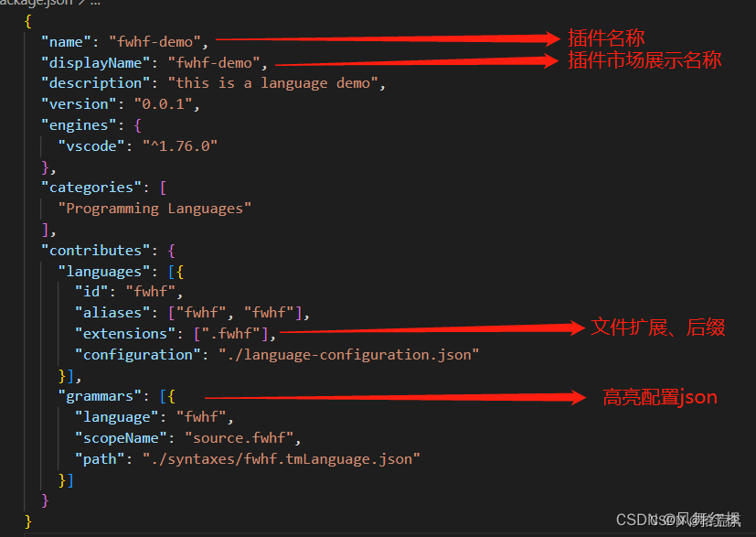756x537 pixels.
Task: Click the "contributes" key
Action: coord(95,251)
